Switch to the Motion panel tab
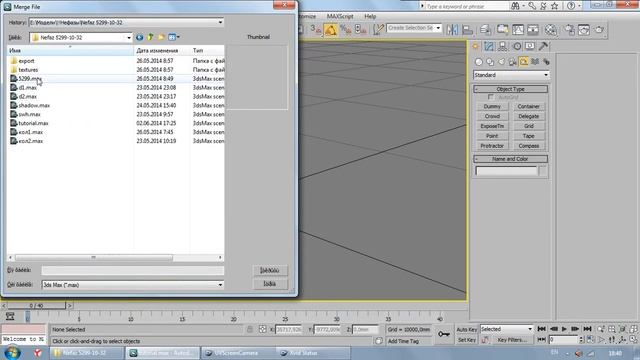The height and width of the screenshot is (360, 640). pos(517,47)
